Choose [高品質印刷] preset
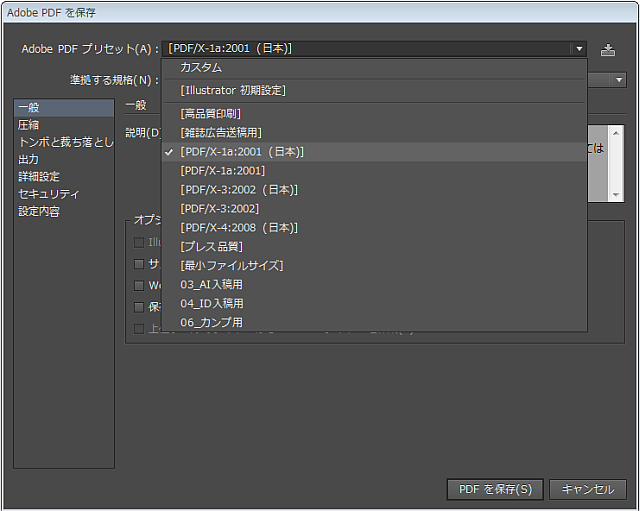This screenshot has width=640, height=511. pyautogui.click(x=374, y=113)
